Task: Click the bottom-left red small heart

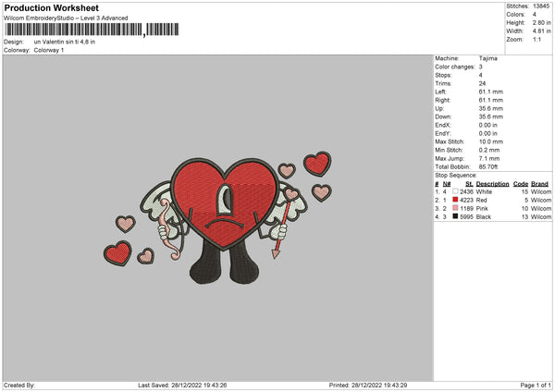Action: tap(117, 252)
